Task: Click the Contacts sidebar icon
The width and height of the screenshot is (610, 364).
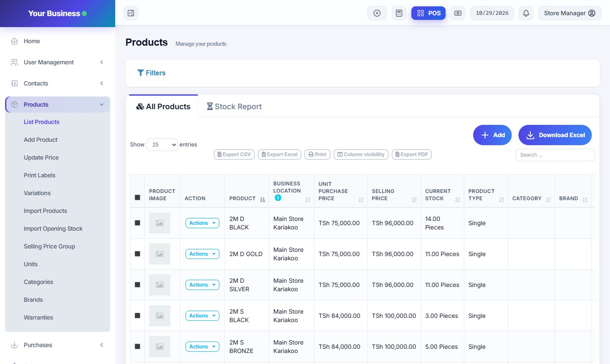Action: click(14, 83)
